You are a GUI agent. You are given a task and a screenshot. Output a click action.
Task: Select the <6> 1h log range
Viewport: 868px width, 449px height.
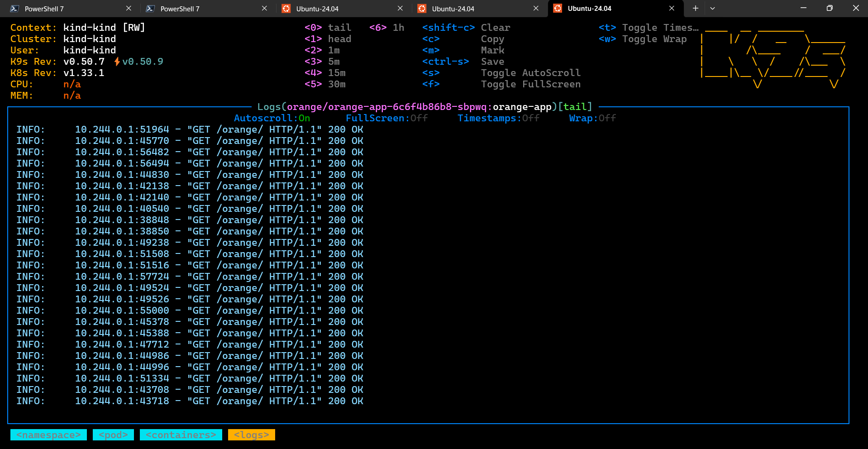pos(386,28)
